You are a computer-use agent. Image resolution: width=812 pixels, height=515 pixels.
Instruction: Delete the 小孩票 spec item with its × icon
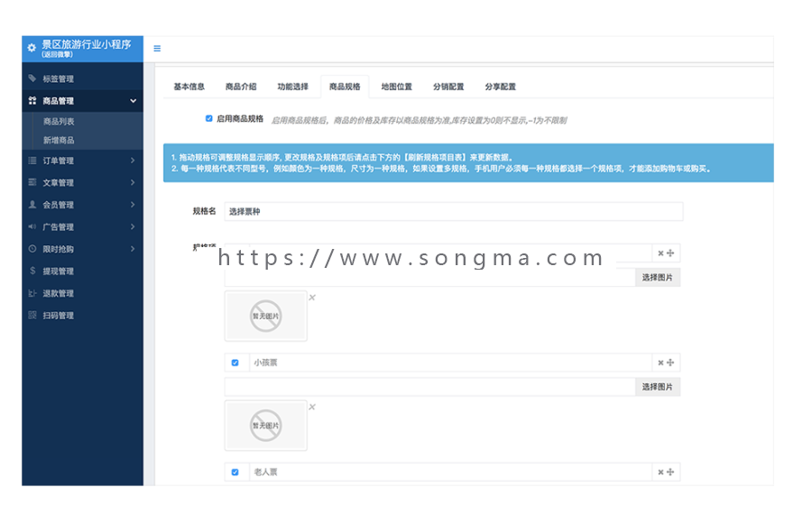tap(660, 363)
